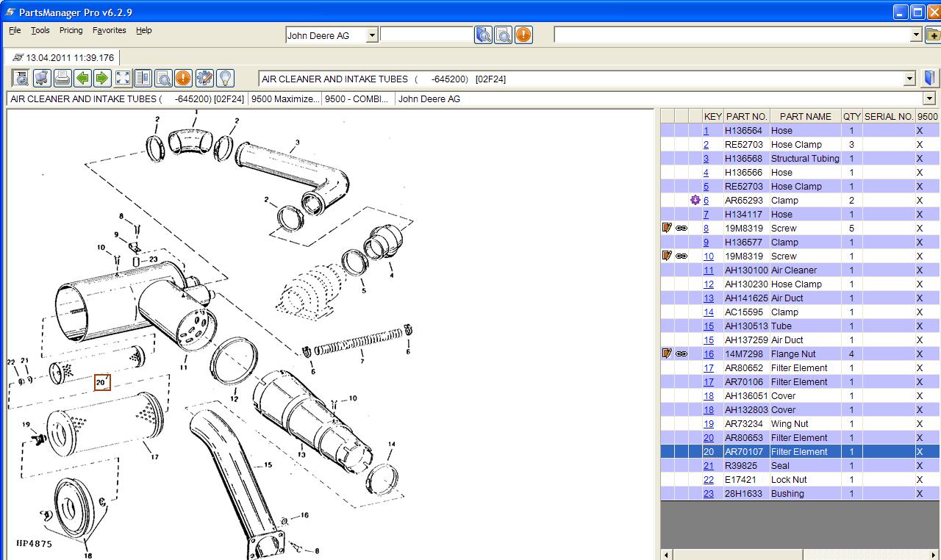Click key link 21 for Seal
The height and width of the screenshot is (560, 941).
click(709, 466)
